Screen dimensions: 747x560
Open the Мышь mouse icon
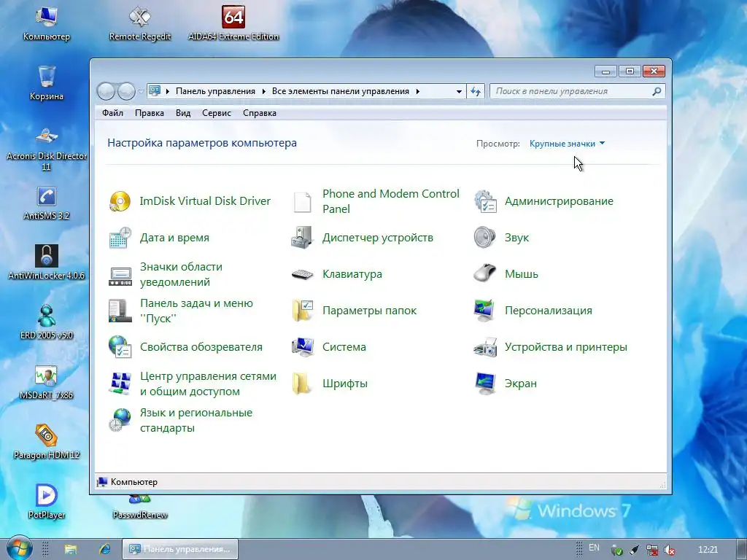pyautogui.click(x=485, y=274)
